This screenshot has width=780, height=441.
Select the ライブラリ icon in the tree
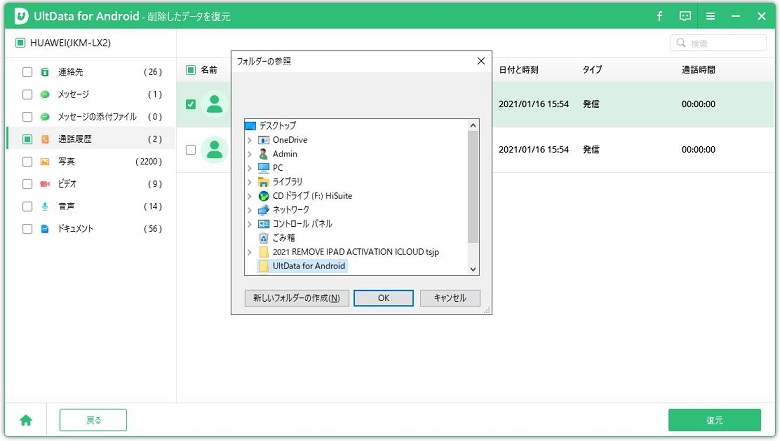tap(264, 182)
